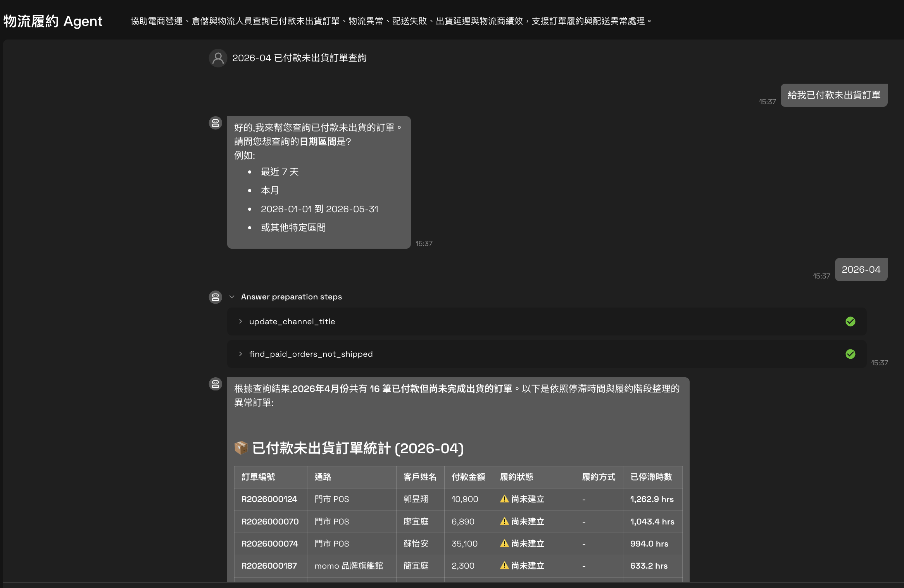Click the agent description text in the header
This screenshot has width=904, height=588.
pos(392,21)
